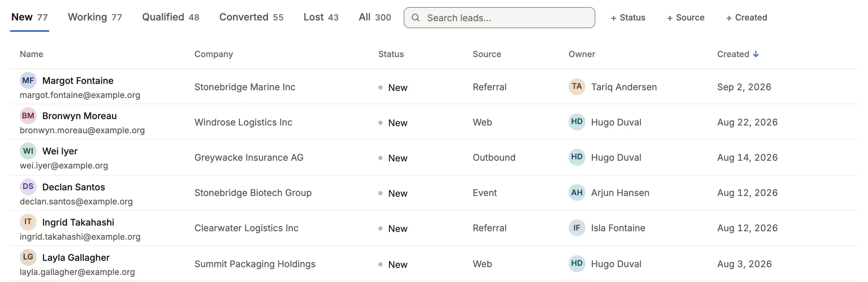Image resolution: width=868 pixels, height=282 pixels.
Task: Click Ingrid Takahashi's IT avatar
Action: [x=28, y=222]
